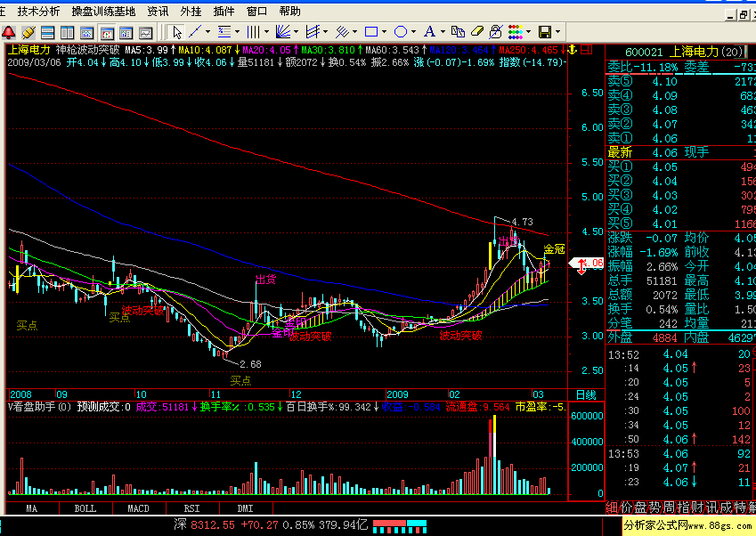Select the 细 detail tab
The width and height of the screenshot is (756, 536).
(x=612, y=508)
